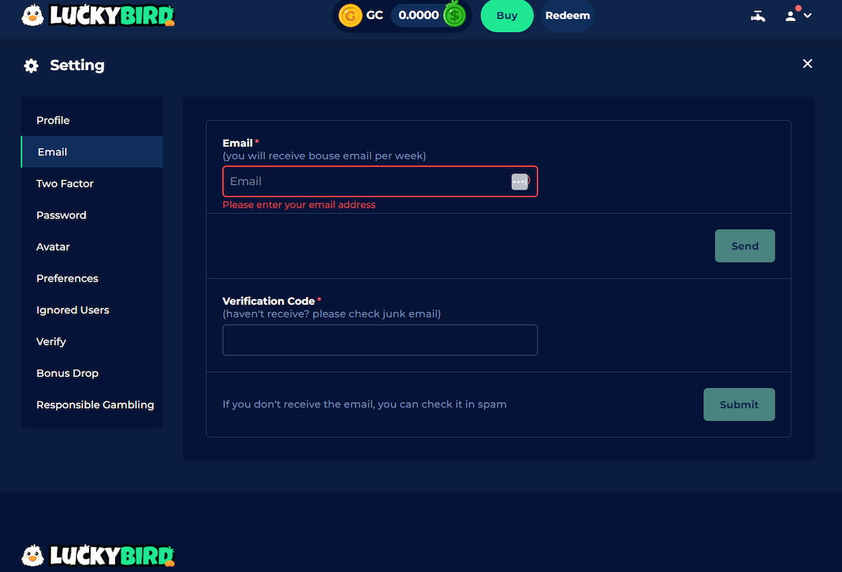Click the gold coin GC icon

point(350,15)
